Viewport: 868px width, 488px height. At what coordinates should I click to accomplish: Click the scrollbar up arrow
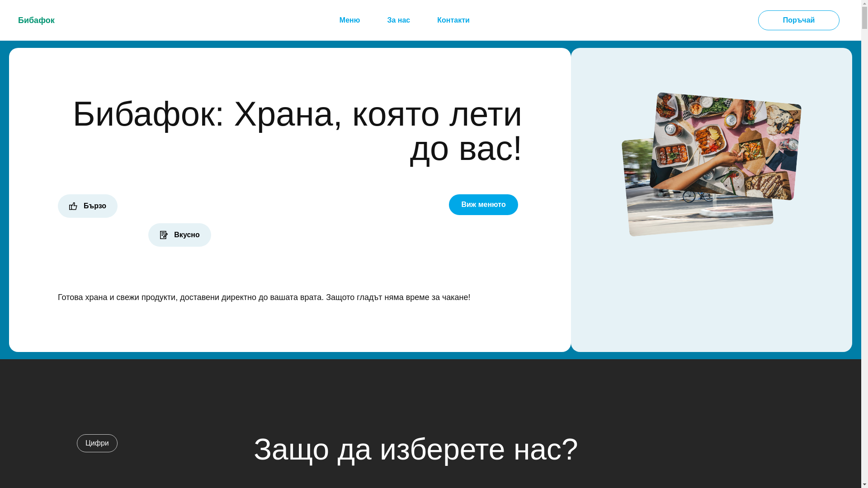(x=864, y=4)
